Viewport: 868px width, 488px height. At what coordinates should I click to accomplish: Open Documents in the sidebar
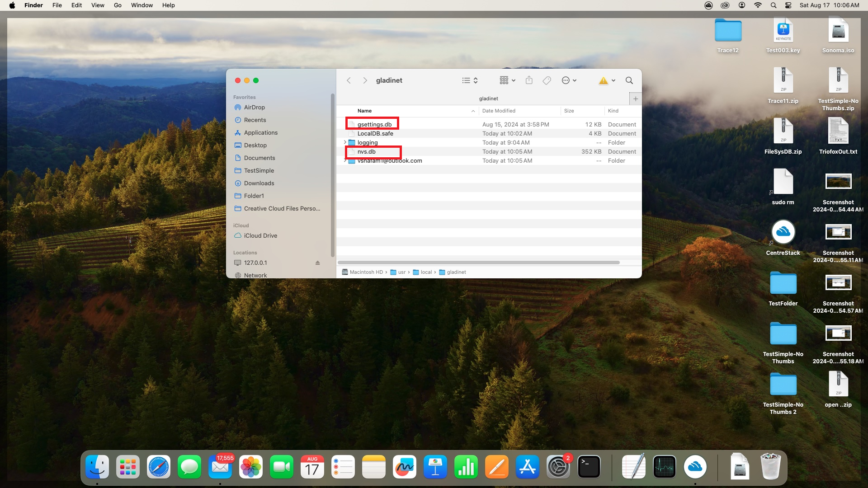[259, 158]
